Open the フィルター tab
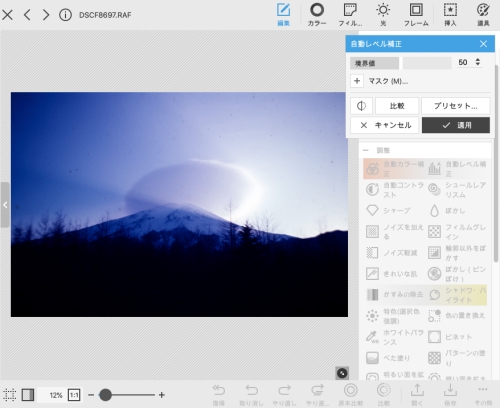The width and height of the screenshot is (500, 408). tap(350, 15)
